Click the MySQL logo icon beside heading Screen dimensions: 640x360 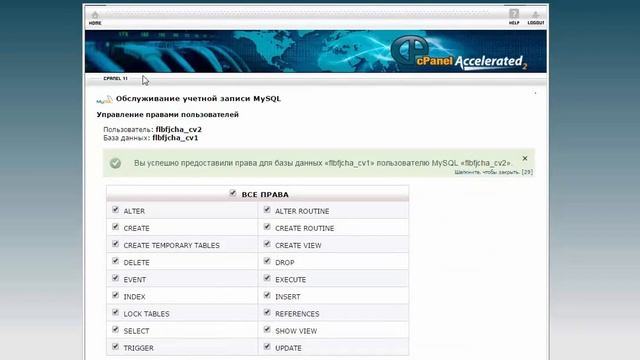[104, 99]
